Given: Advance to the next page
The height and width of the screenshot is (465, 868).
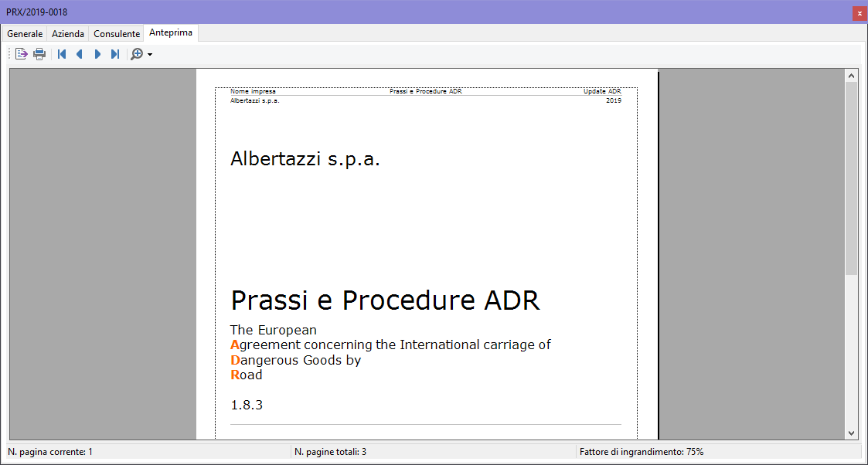Looking at the screenshot, I should (x=97, y=53).
